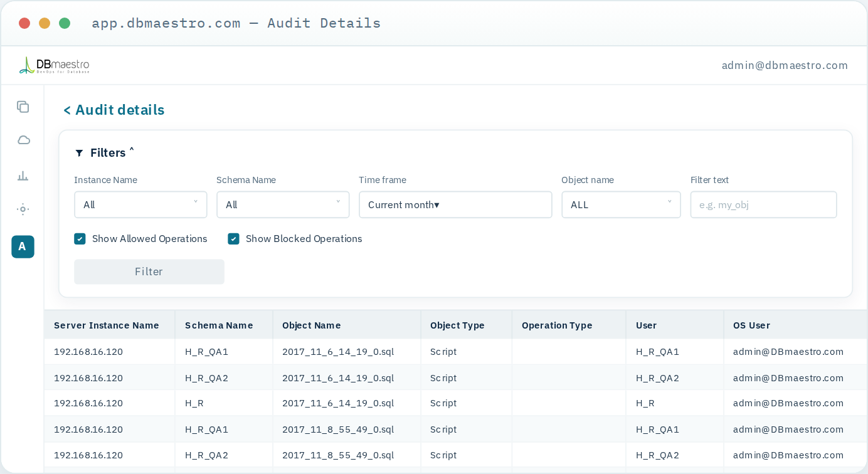
Task: Click the User cell reading H_R
Action: pyautogui.click(x=645, y=403)
